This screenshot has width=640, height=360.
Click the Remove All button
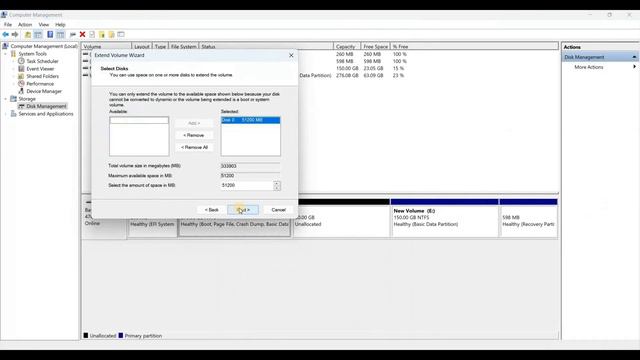[194, 147]
